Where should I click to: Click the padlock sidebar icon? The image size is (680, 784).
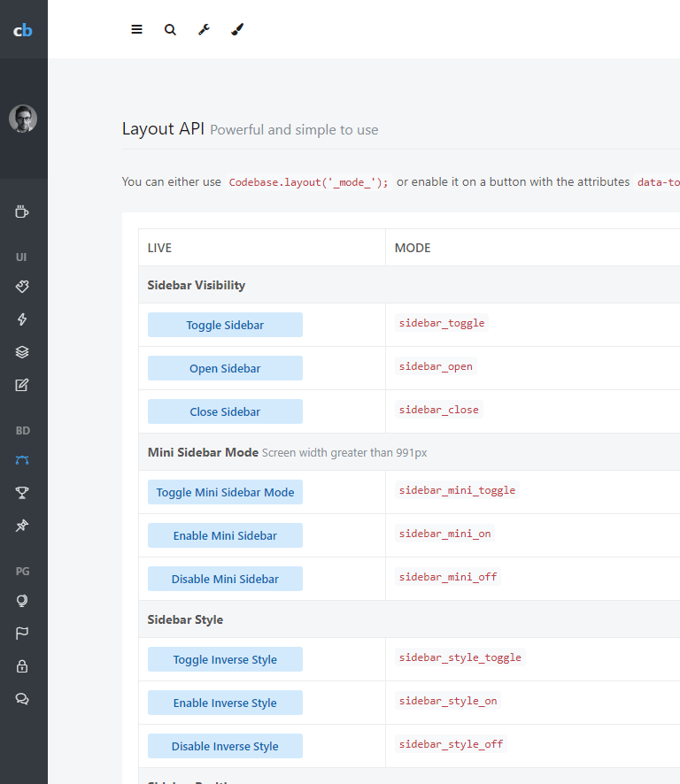pyautogui.click(x=23, y=666)
